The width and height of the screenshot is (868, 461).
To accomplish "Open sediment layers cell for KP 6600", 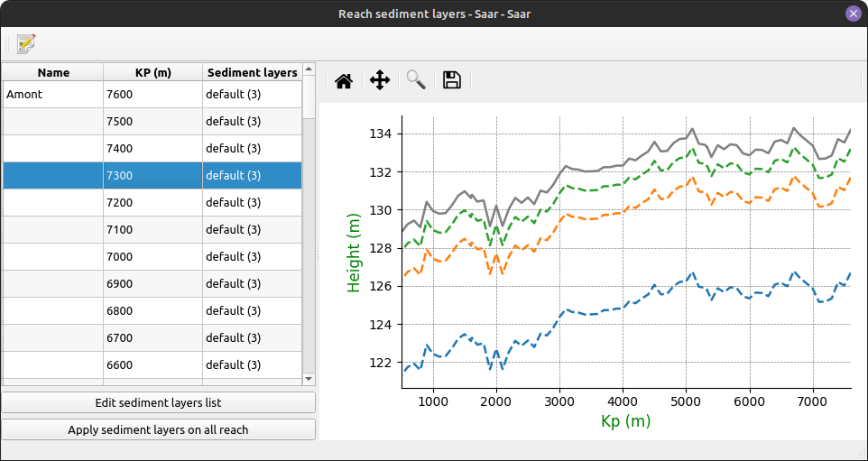I will [251, 364].
